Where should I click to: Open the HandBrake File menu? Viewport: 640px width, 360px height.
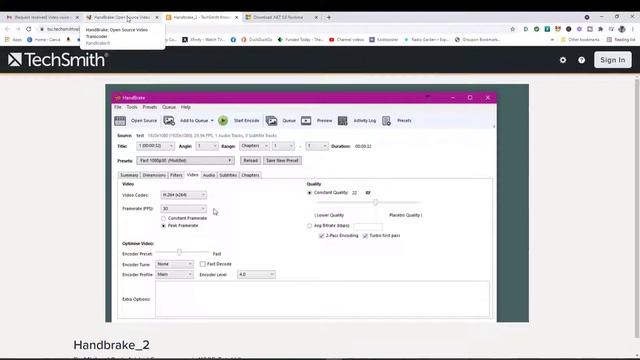118,107
